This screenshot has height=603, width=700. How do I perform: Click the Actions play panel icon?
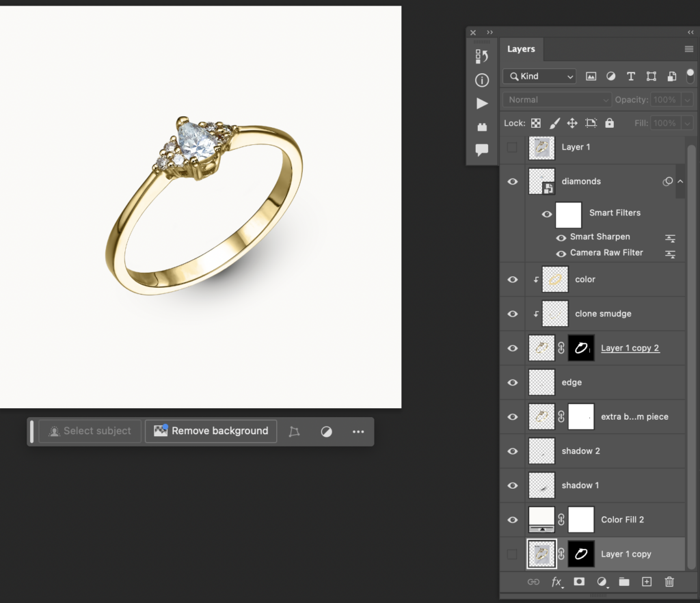tap(482, 103)
